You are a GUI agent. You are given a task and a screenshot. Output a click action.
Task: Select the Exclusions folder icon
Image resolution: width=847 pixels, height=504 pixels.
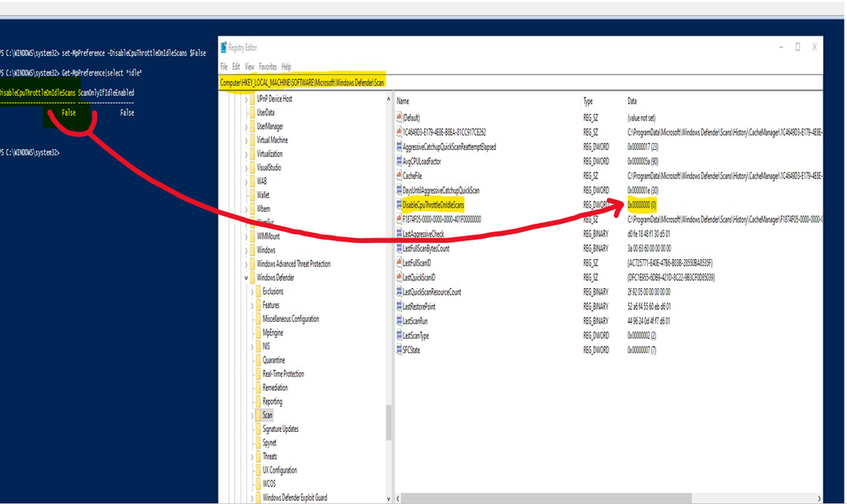(x=258, y=291)
